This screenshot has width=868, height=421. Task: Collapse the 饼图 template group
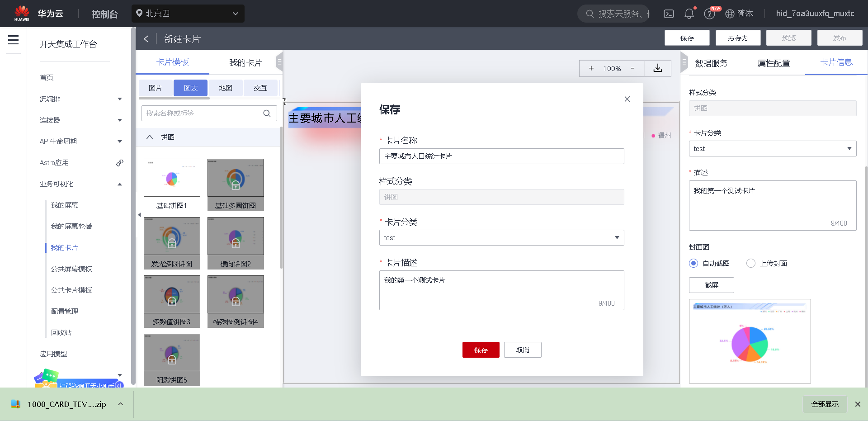tap(150, 137)
